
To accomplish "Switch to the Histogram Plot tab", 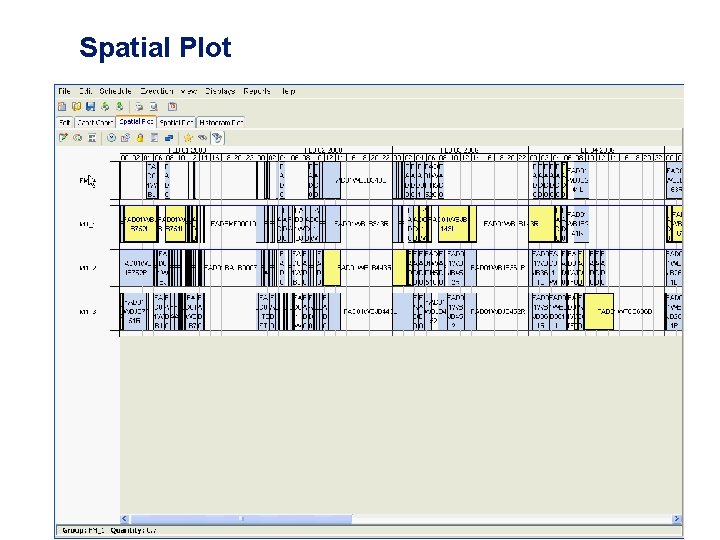I will [221, 123].
